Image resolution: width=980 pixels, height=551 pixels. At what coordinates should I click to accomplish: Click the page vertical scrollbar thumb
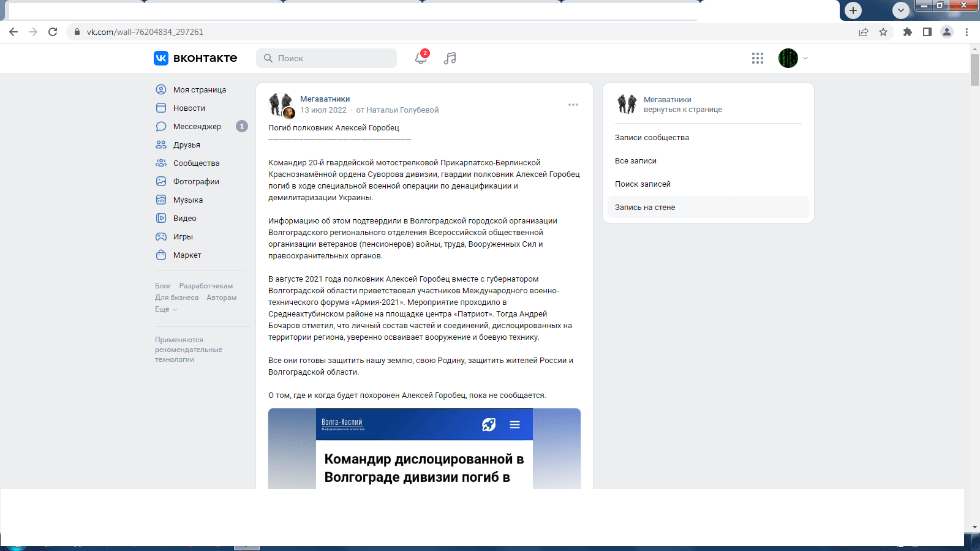point(974,70)
